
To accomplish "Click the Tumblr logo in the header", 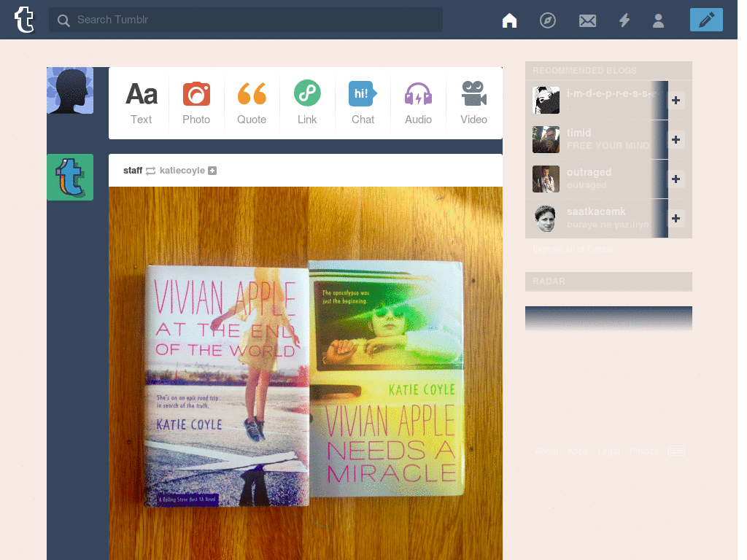I will 24,20.
